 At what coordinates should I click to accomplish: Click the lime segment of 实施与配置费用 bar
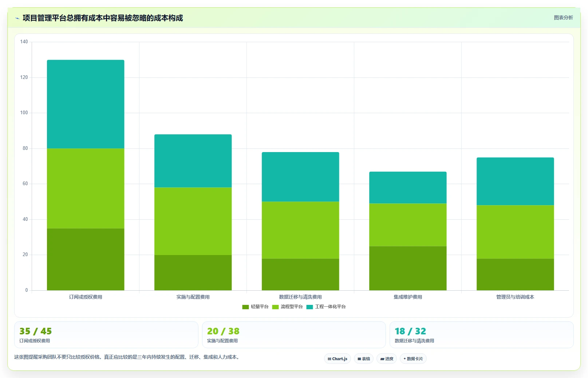[193, 221]
